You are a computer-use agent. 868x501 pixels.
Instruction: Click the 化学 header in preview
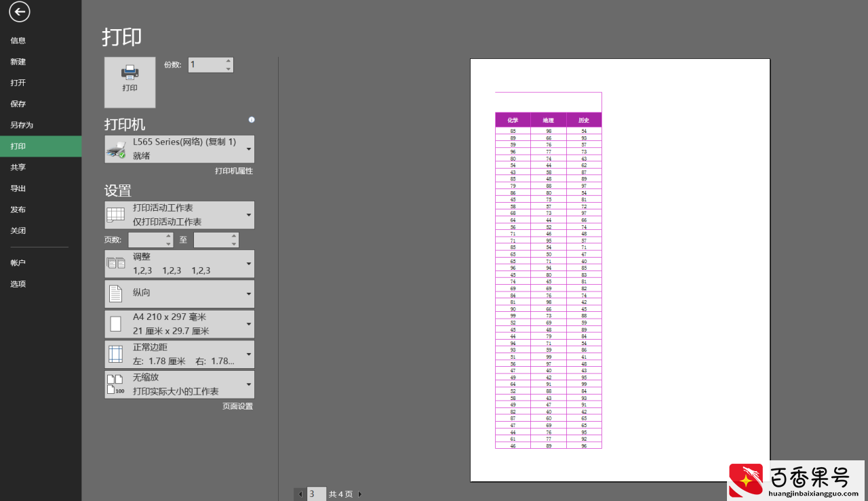click(x=513, y=120)
